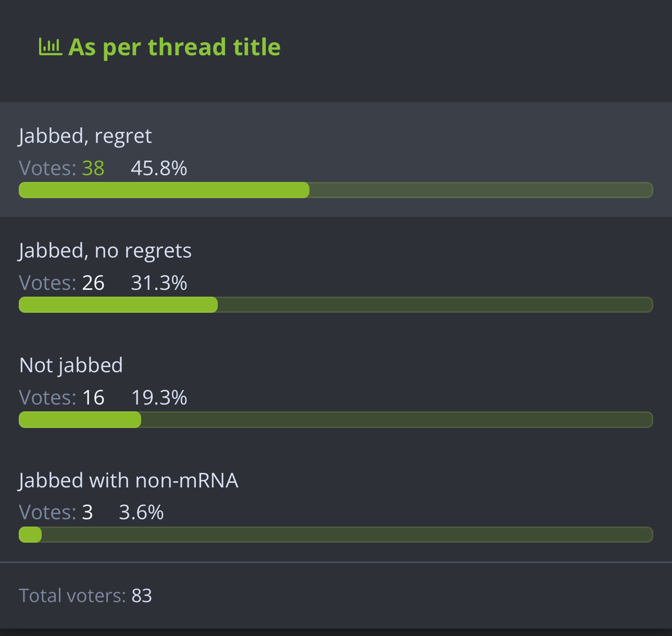Click the 'Not jabbed' progress bar
The image size is (672, 636).
[335, 420]
